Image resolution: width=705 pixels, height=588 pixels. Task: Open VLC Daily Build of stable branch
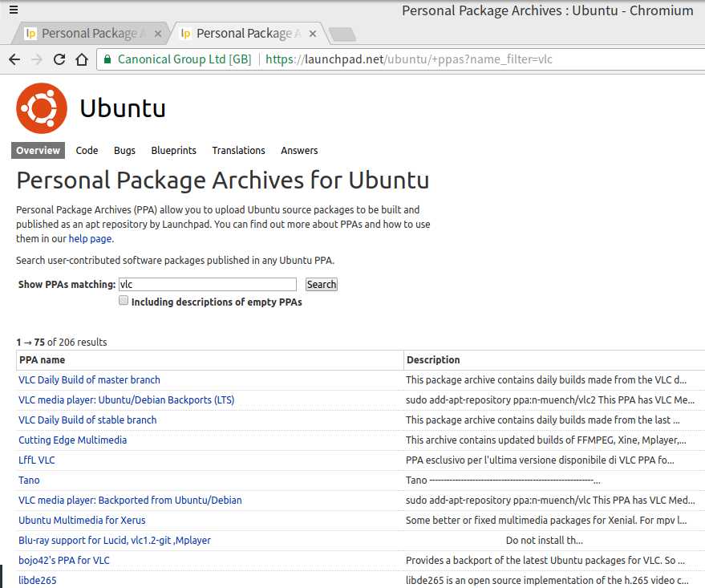pyautogui.click(x=87, y=420)
